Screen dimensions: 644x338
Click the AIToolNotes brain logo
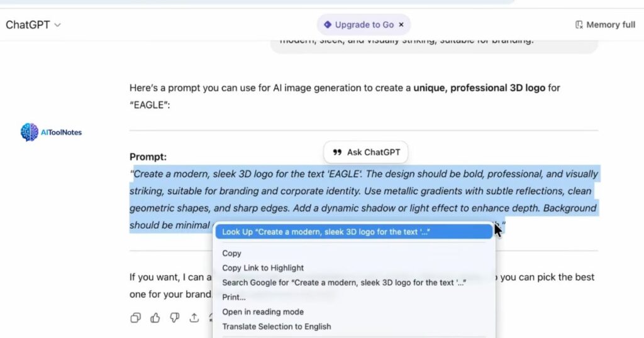tap(30, 132)
